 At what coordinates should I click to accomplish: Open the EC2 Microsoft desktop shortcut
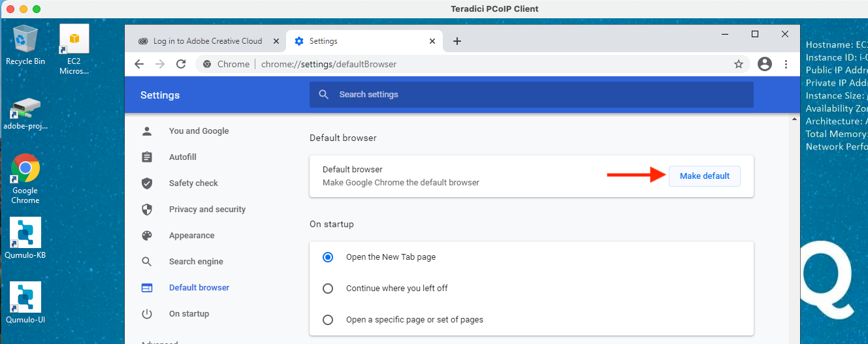click(x=74, y=50)
